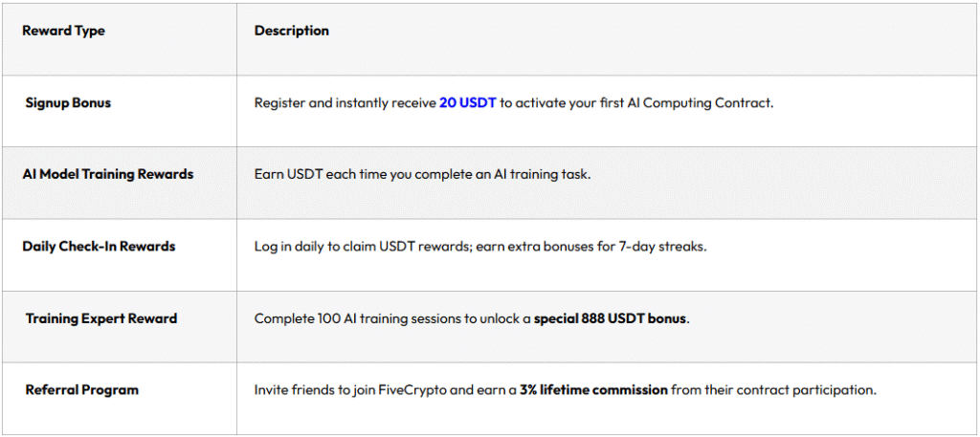Click the bold special 888 USDT bonus text
The image size is (980, 437).
click(611, 318)
